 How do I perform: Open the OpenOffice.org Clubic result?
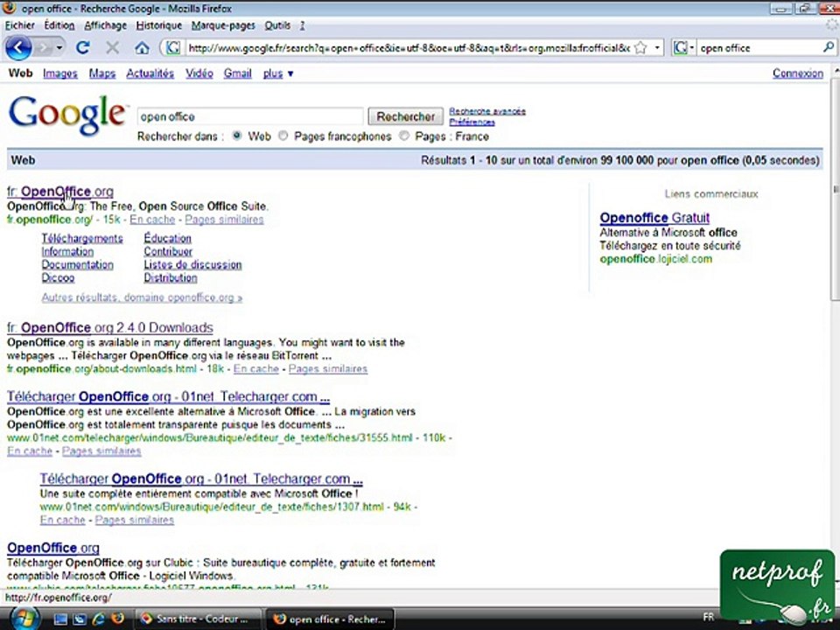pyautogui.click(x=53, y=548)
